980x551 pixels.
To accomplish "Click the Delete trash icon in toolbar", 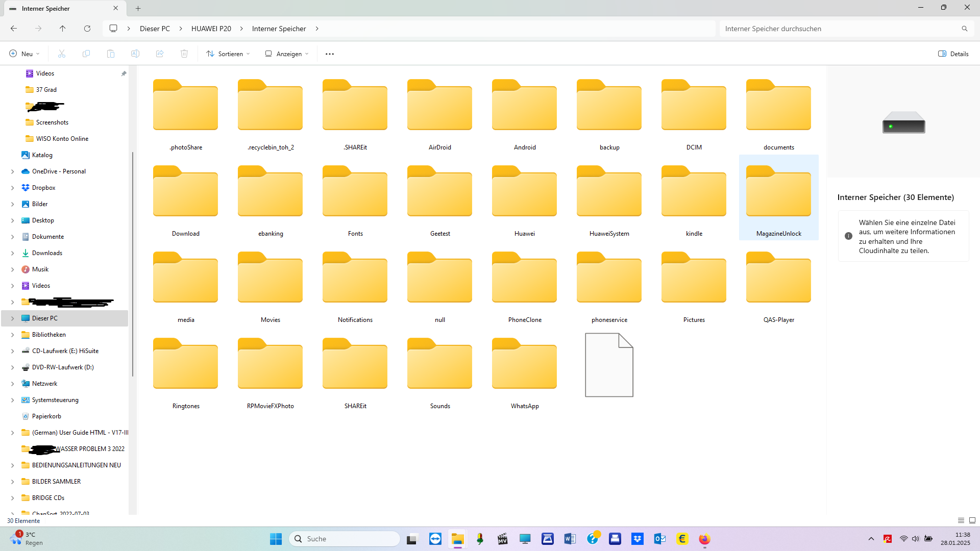I will tap(184, 54).
